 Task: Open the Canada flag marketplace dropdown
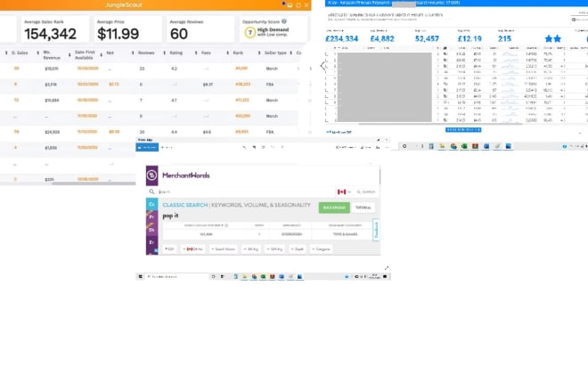344,192
